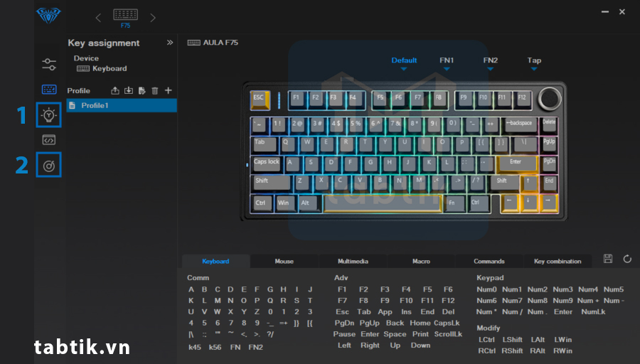The height and width of the screenshot is (364, 640).
Task: Choose k45 in Comm list
Action: [195, 347]
